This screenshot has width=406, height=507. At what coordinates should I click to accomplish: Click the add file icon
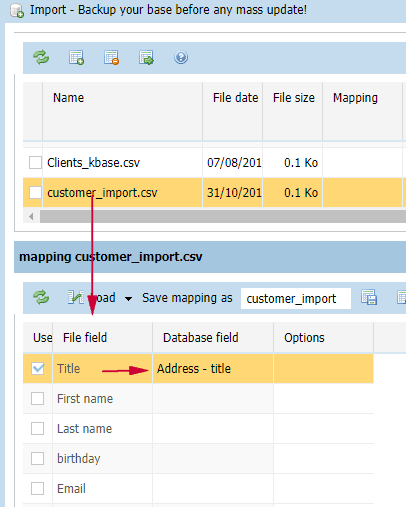76,57
